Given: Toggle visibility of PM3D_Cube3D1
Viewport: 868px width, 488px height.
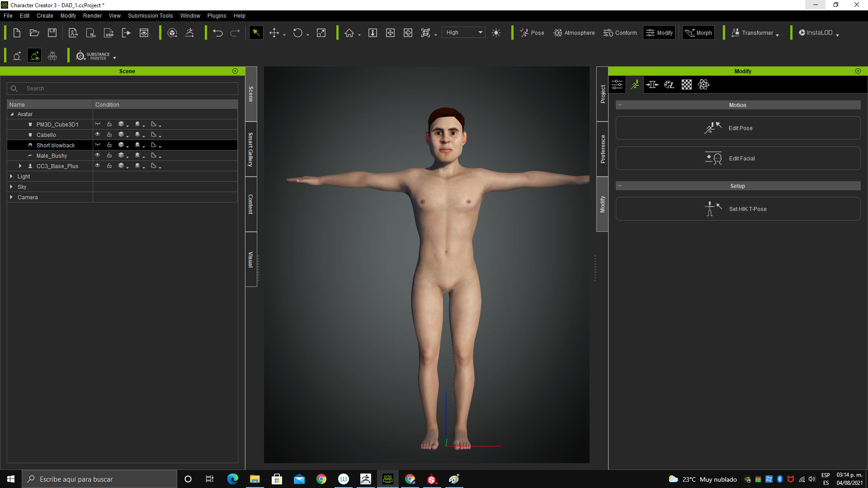Looking at the screenshot, I should pos(97,124).
